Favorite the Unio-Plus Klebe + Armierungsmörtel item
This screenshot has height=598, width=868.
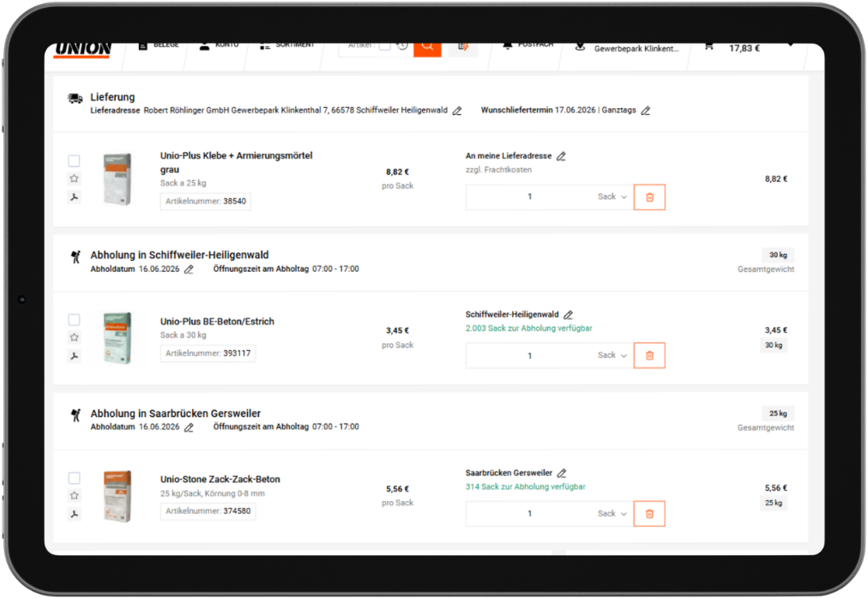coord(74,178)
